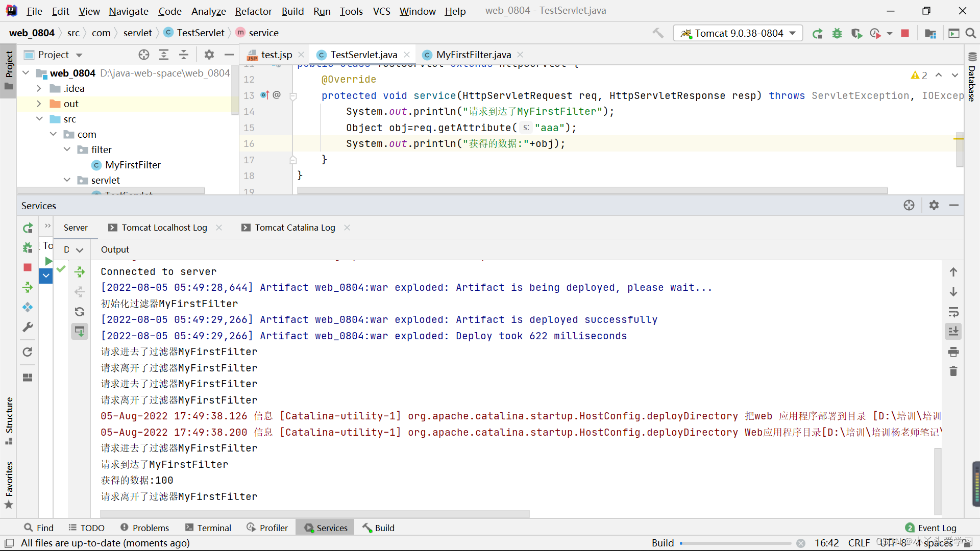
Task: Jump up in console with up arrow
Action: pos(953,272)
